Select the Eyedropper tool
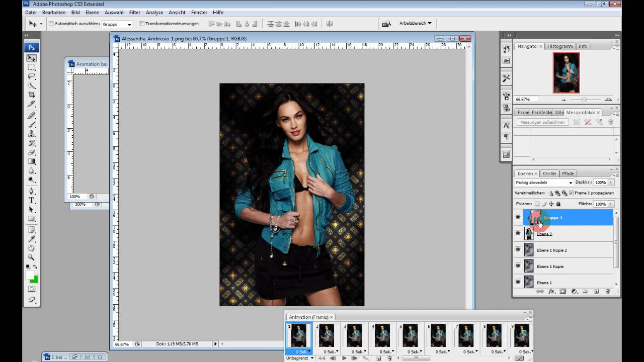 (x=32, y=239)
